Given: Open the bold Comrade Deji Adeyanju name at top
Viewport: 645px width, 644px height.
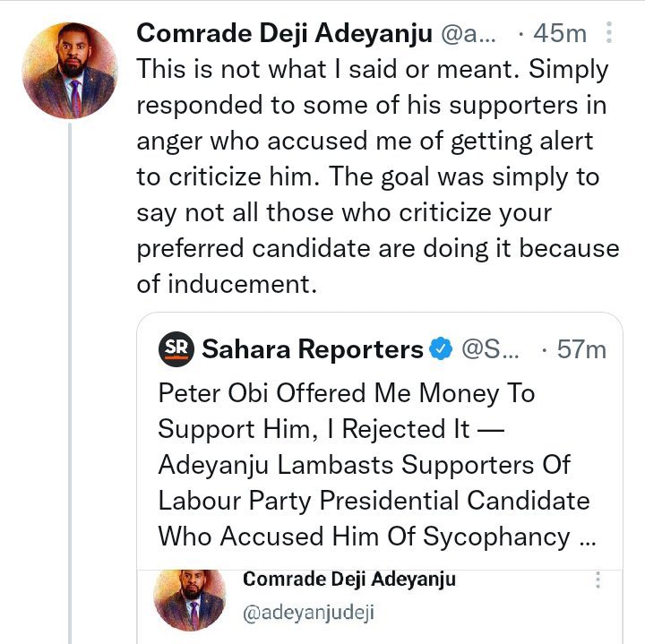Looking at the screenshot, I should tap(282, 34).
